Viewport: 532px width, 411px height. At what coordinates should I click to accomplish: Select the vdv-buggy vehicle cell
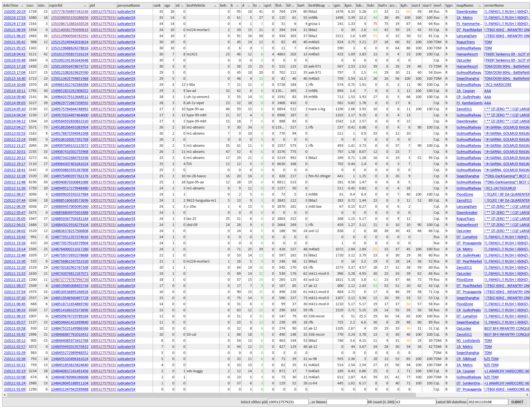[x=203, y=371]
